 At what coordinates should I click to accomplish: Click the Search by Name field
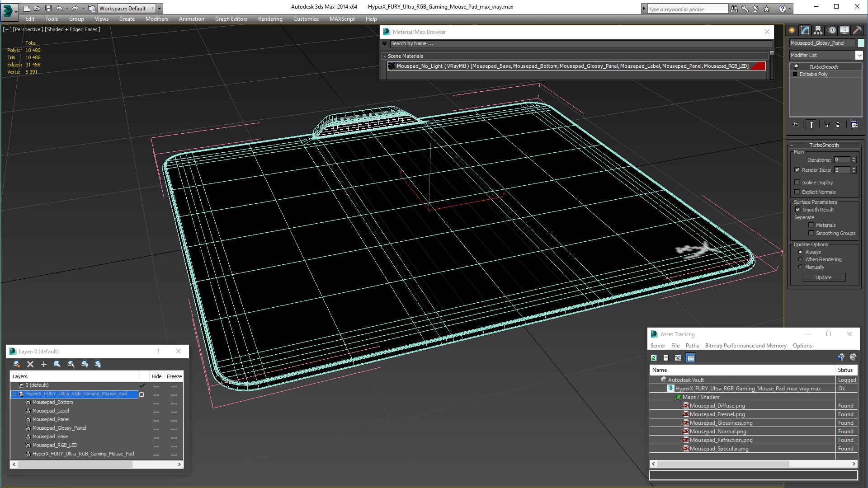tap(580, 44)
